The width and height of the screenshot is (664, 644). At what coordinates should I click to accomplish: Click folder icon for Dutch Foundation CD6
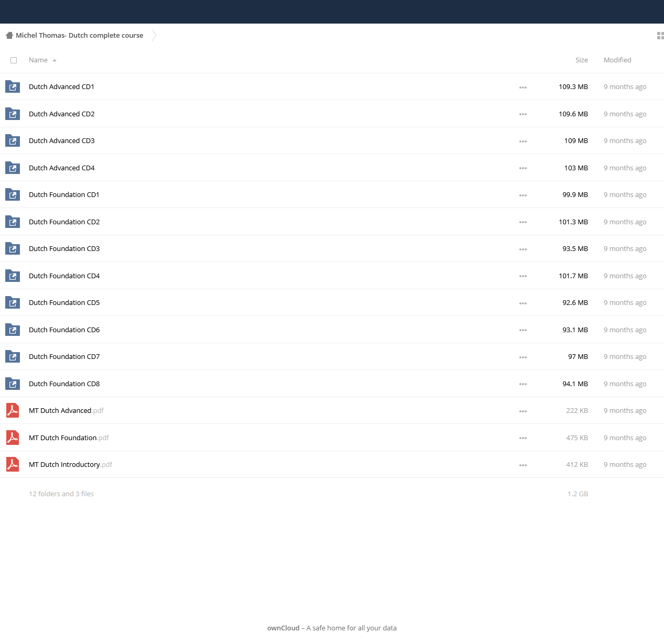pyautogui.click(x=13, y=330)
